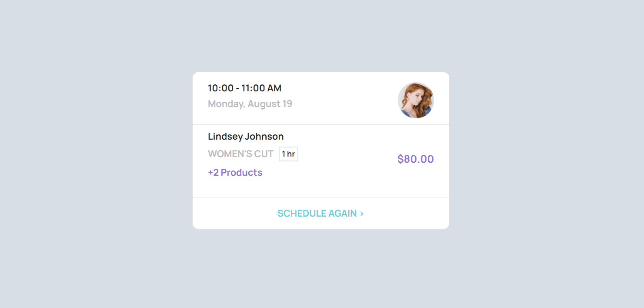Click the price shown in purple
Screen dimensions: 644x308
pos(415,159)
